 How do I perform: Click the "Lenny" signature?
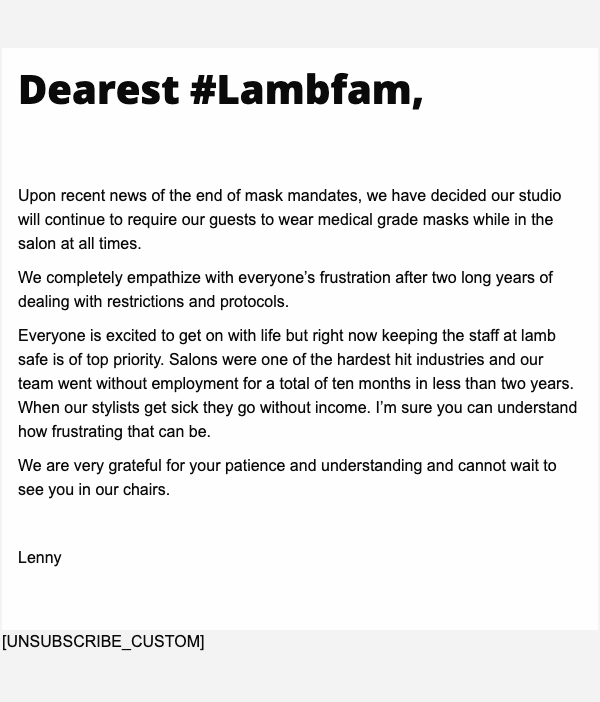(40, 558)
